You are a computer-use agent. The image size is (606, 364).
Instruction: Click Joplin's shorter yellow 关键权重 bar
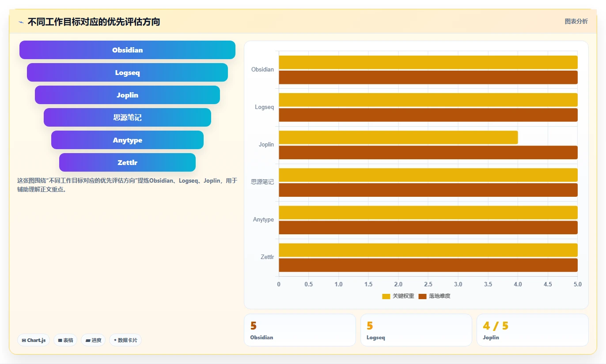tap(398, 137)
